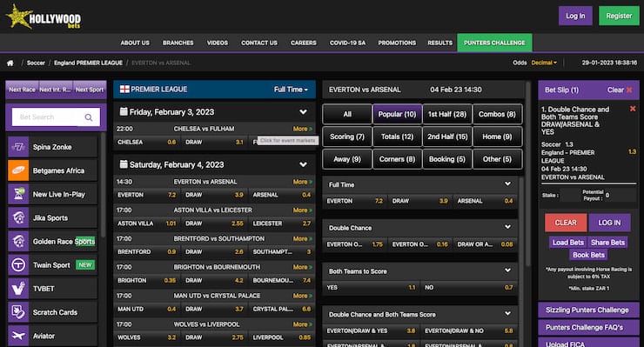
Task: Click the search magnifier icon
Action: [x=88, y=117]
